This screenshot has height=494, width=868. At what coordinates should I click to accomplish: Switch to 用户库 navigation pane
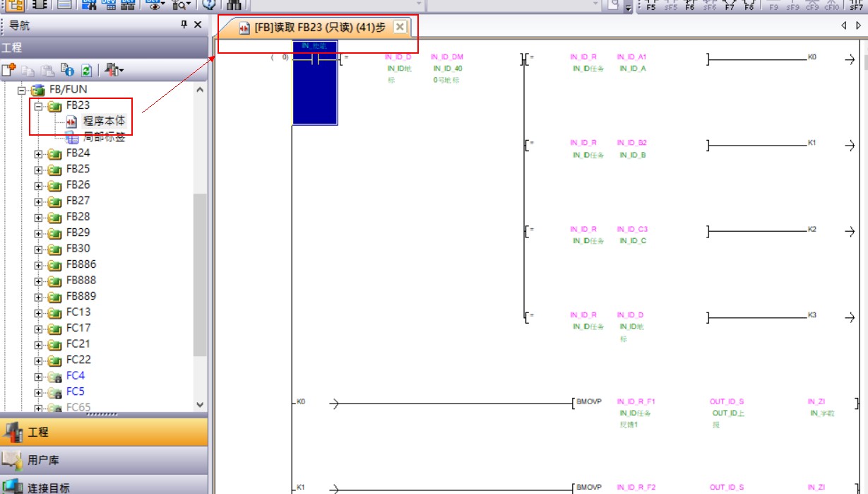point(44,460)
